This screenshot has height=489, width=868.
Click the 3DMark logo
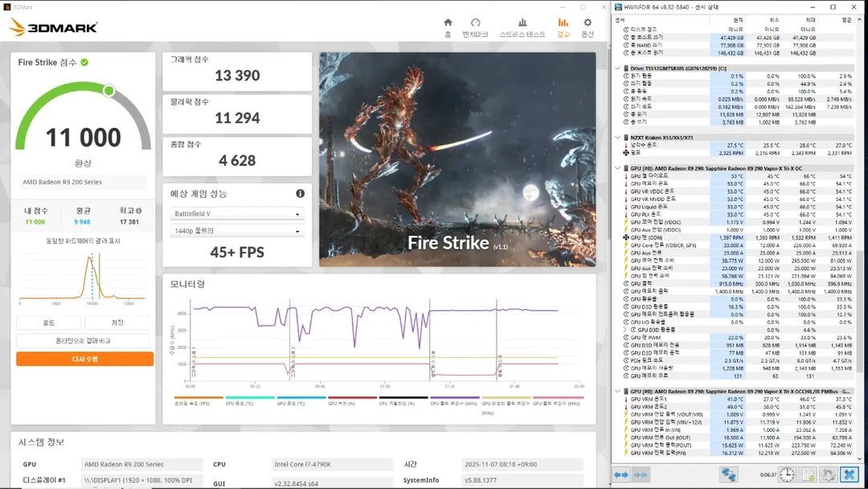tap(54, 27)
